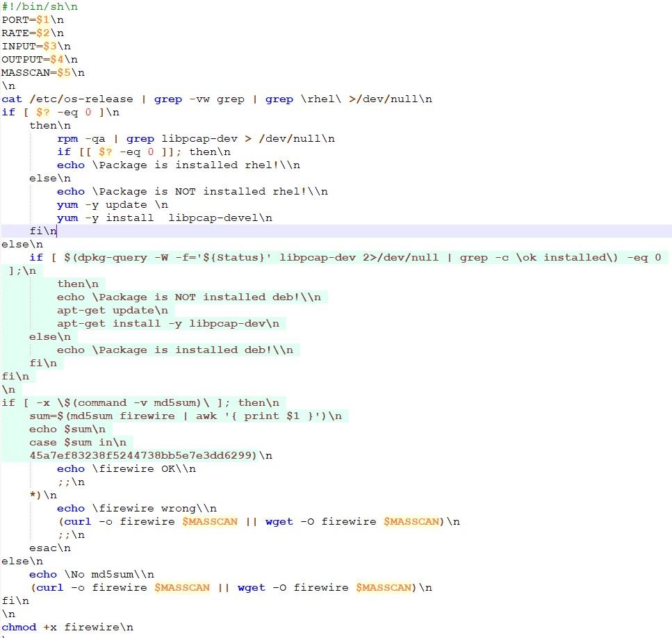Click 'echo Package is NOT installed rhel!' line
This screenshot has height=638, width=672.
pos(192,192)
